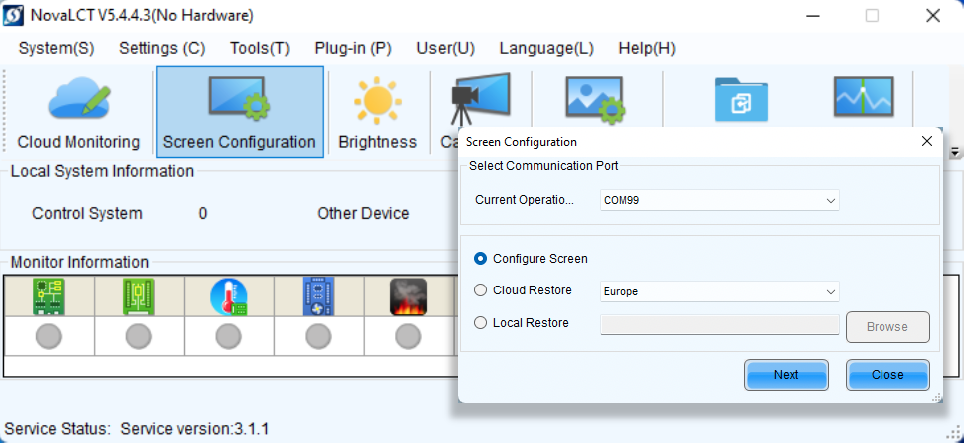Image resolution: width=964 pixels, height=443 pixels.
Task: Click the blue folder toolbar icon
Action: [x=741, y=99]
